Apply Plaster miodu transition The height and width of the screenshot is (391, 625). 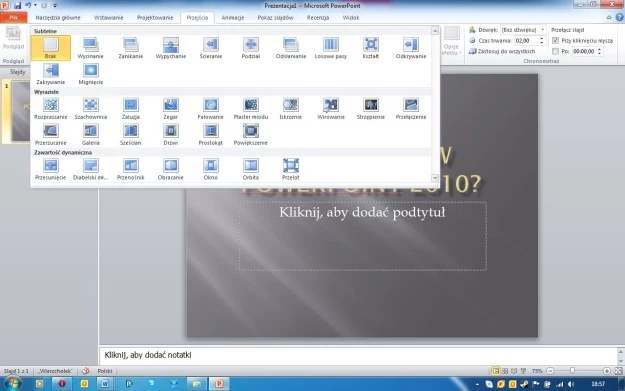click(251, 108)
